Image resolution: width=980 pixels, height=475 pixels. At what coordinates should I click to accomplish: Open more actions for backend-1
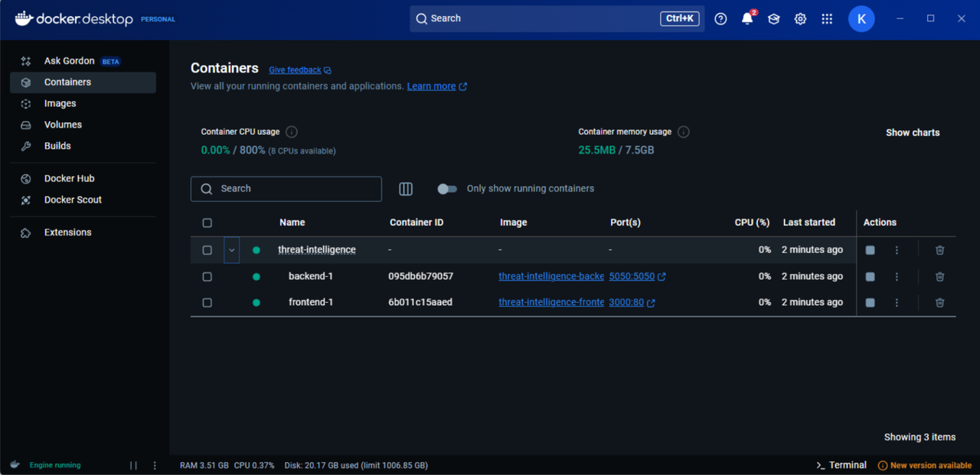(897, 276)
